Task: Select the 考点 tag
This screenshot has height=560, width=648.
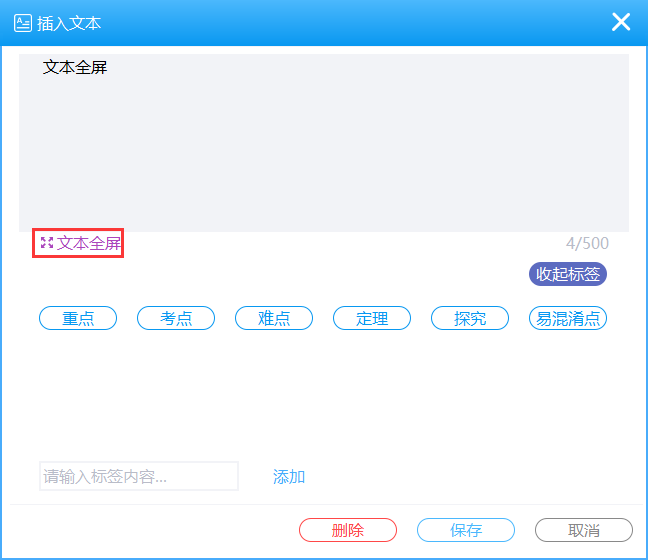Action: [176, 318]
